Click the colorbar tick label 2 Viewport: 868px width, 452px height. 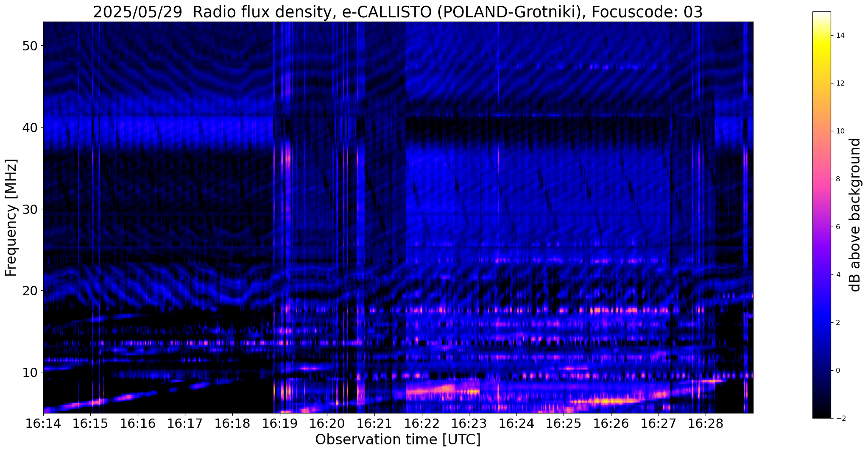click(x=838, y=323)
